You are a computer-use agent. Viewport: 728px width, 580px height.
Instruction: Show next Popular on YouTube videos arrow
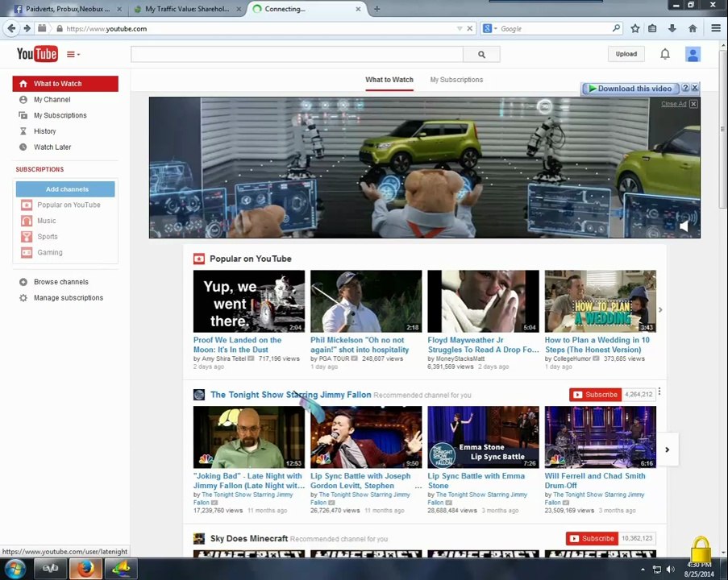(660, 310)
